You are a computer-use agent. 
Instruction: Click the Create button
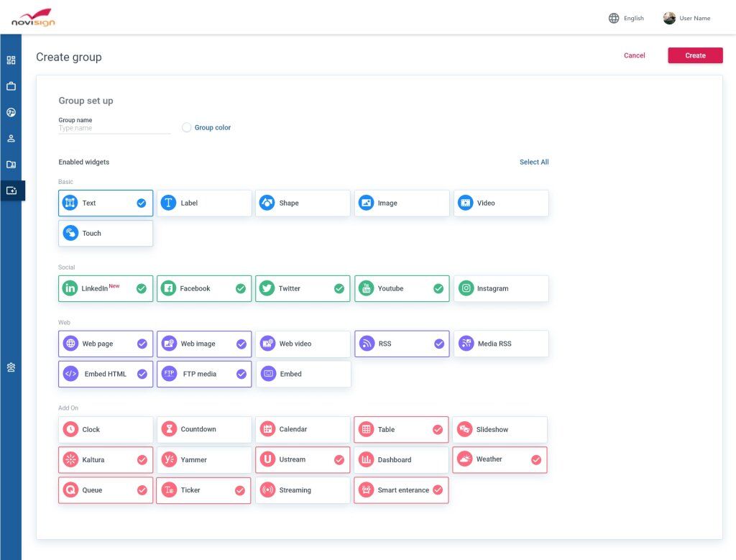694,55
